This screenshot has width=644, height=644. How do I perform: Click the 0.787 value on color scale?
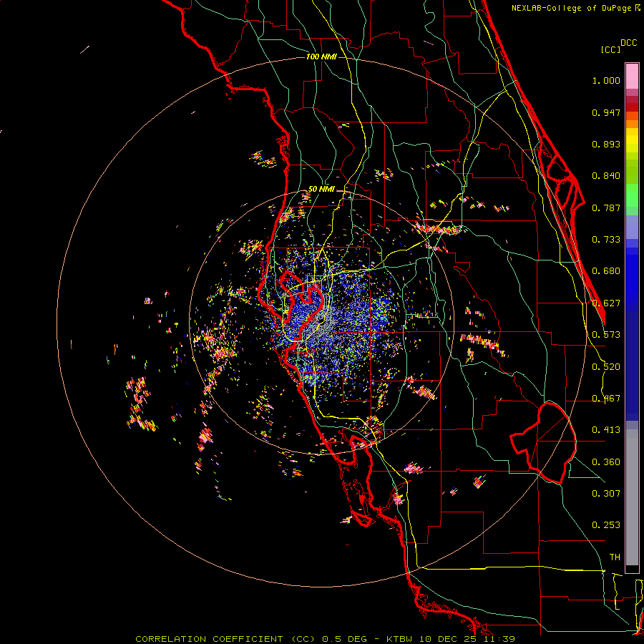pyautogui.click(x=606, y=208)
